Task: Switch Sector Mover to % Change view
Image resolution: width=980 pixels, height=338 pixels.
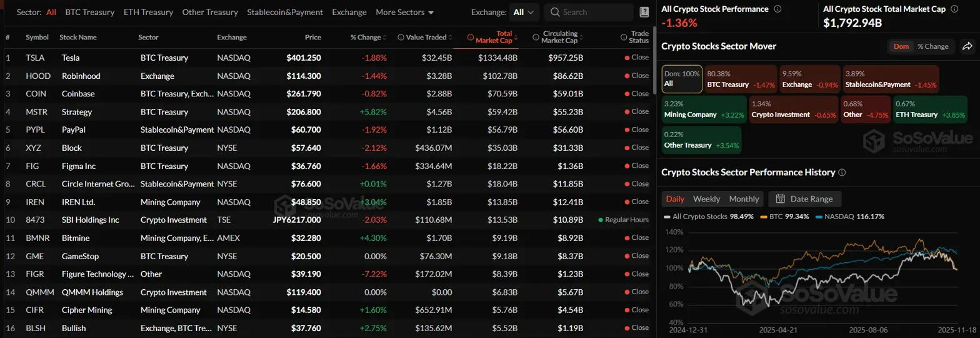Action: click(x=932, y=46)
